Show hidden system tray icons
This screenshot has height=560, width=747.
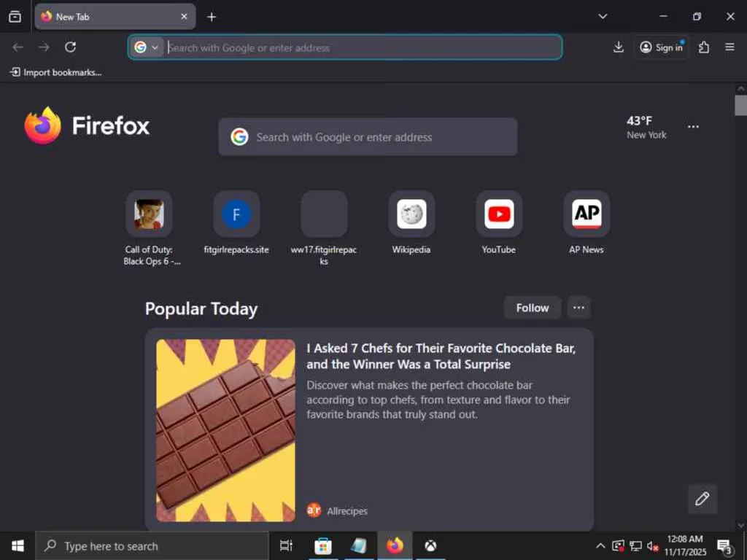coord(600,545)
